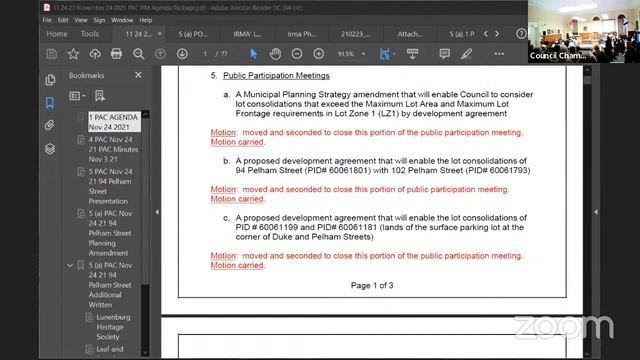Open the Leaf and bookmark
The width and height of the screenshot is (640, 360).
point(110,349)
